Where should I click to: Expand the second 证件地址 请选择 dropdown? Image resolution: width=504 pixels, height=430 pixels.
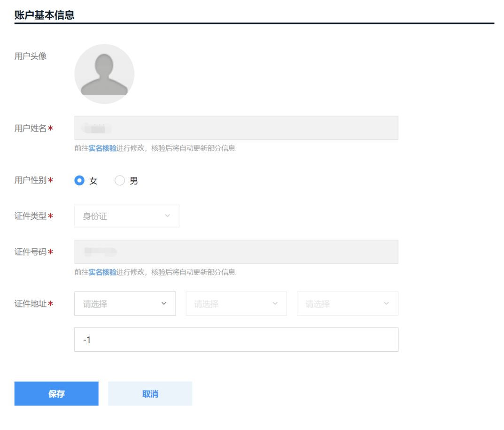pos(236,304)
